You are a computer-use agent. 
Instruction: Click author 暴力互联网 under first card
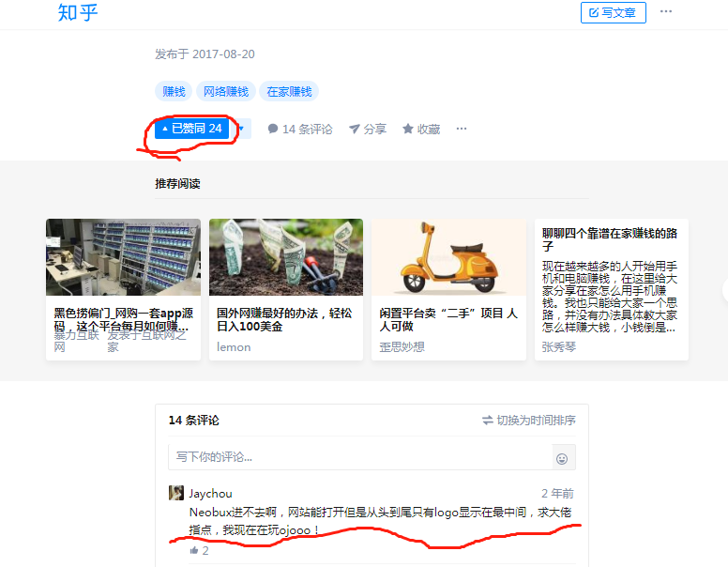[76, 341]
